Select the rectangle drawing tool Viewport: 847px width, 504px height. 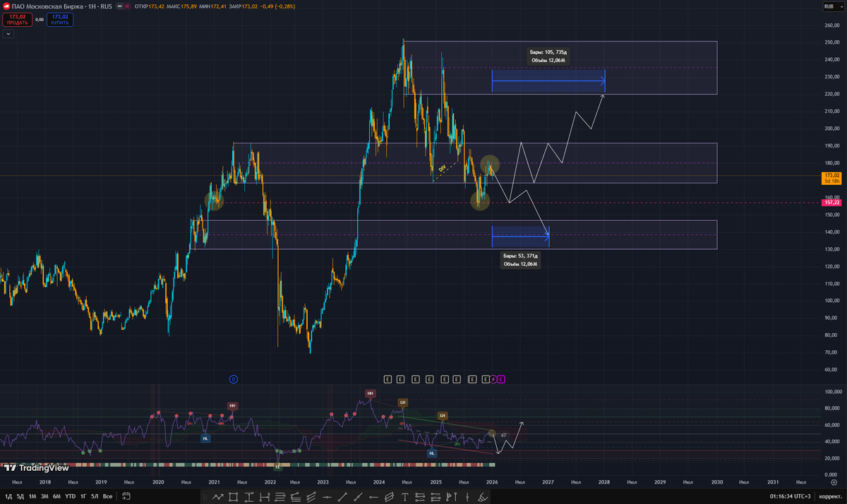click(x=233, y=497)
